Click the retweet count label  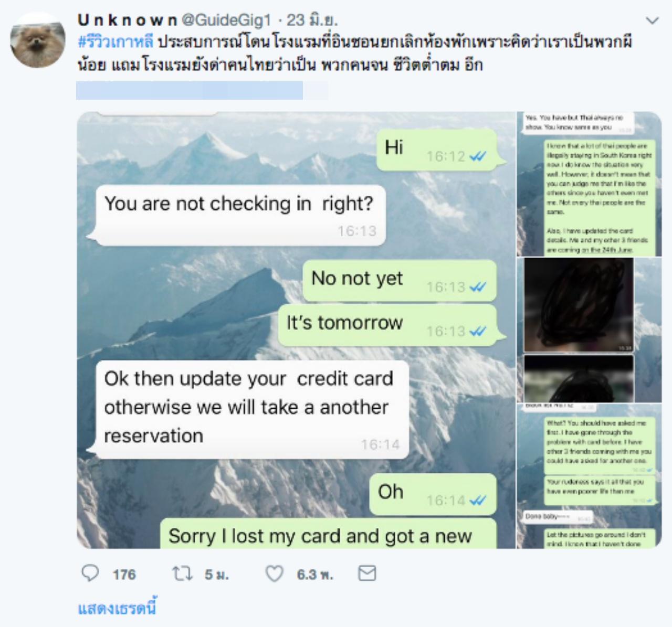point(217,575)
